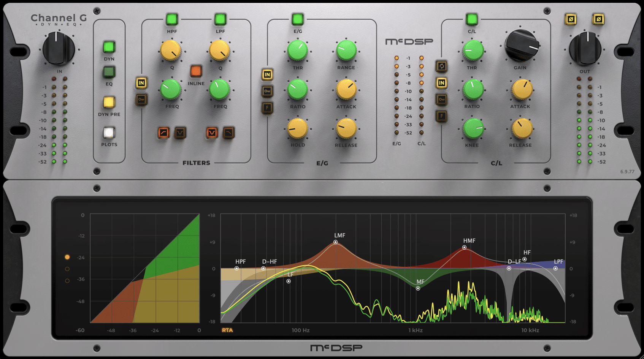Select the notch shape button under LPF

pos(212,133)
